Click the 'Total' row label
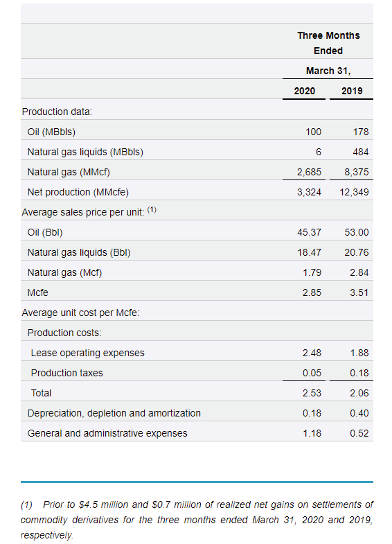 click(x=41, y=394)
